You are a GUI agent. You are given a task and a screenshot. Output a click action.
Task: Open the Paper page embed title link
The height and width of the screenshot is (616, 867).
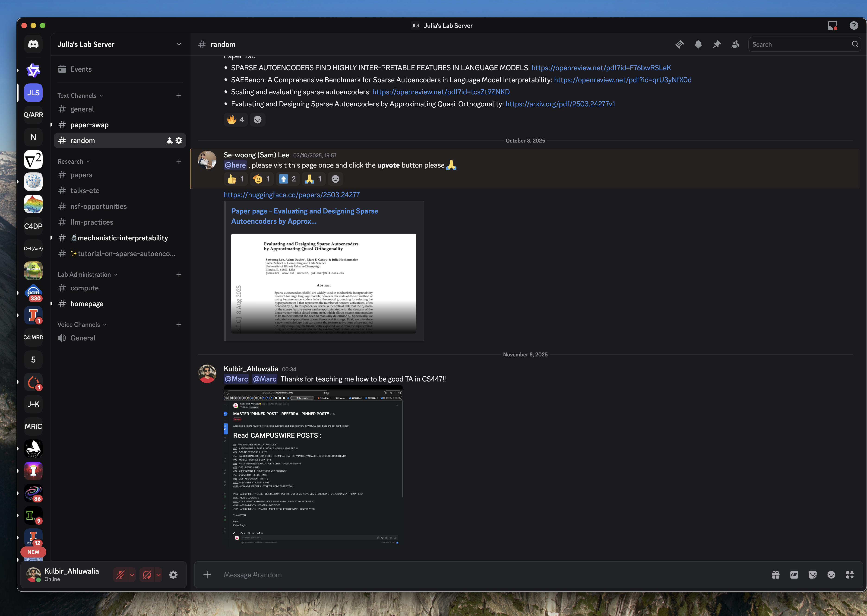click(304, 216)
